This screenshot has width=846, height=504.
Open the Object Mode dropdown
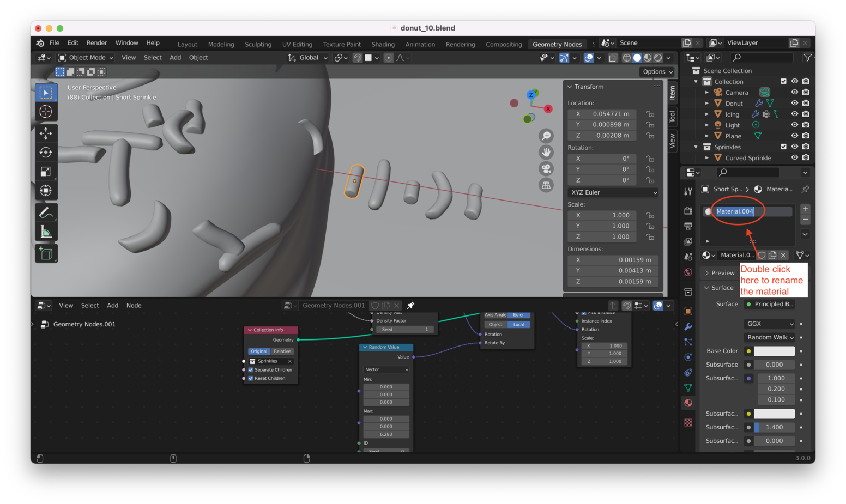pyautogui.click(x=86, y=58)
